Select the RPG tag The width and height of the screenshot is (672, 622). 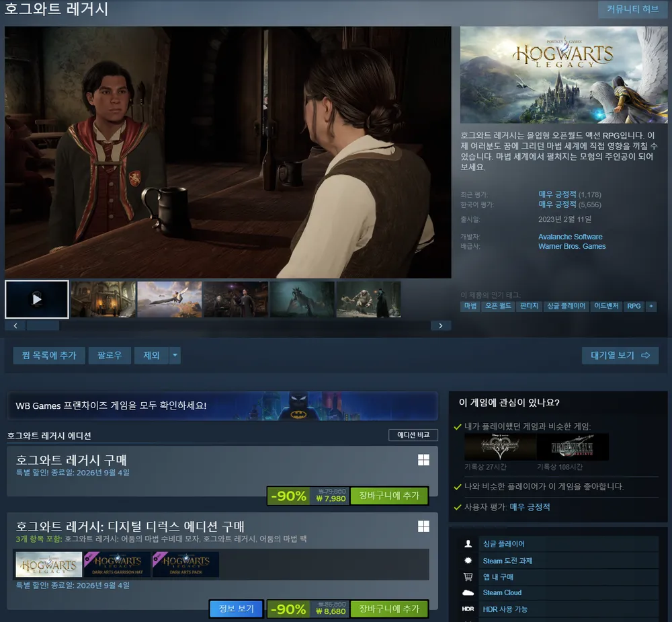click(x=634, y=306)
